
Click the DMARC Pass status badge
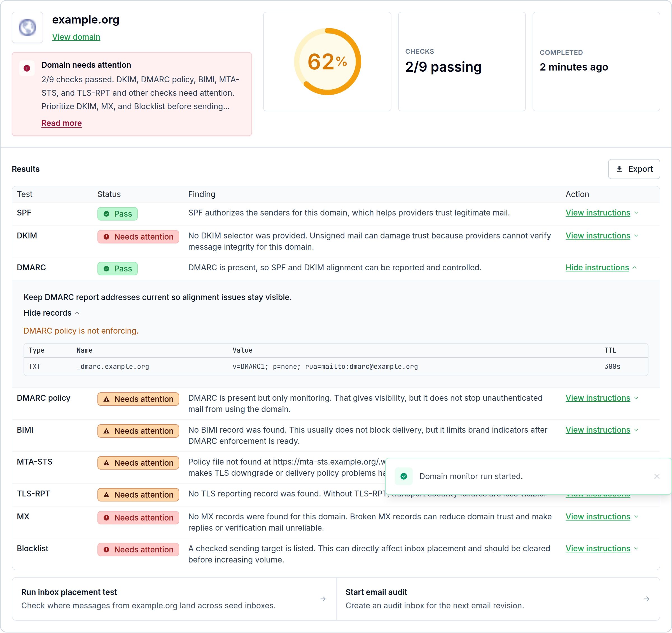click(118, 269)
